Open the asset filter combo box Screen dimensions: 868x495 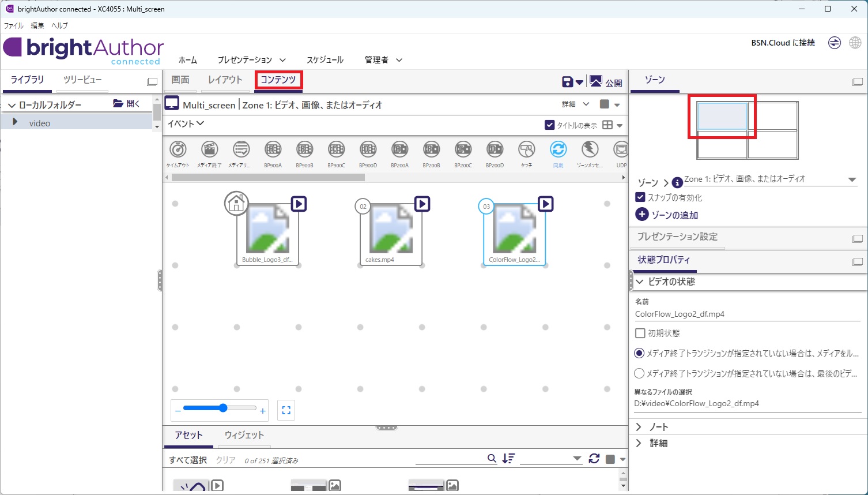(x=551, y=459)
